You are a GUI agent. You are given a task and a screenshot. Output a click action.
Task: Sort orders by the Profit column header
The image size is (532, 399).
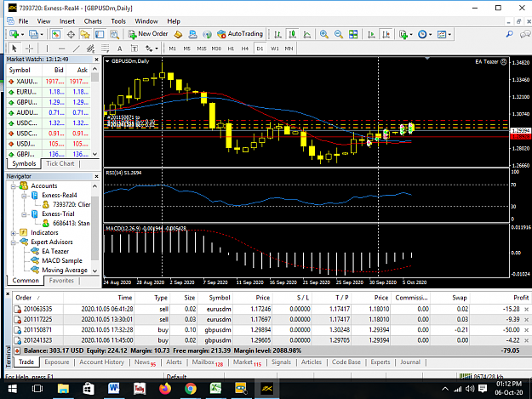(x=521, y=298)
